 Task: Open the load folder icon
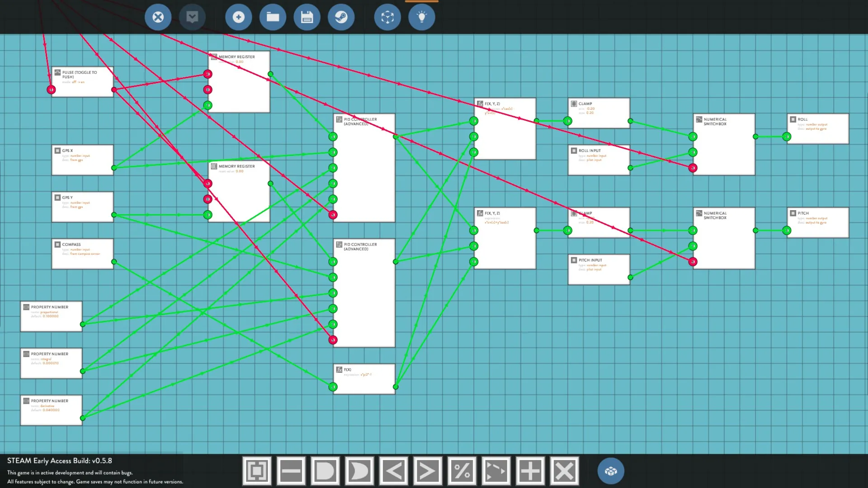pos(273,17)
